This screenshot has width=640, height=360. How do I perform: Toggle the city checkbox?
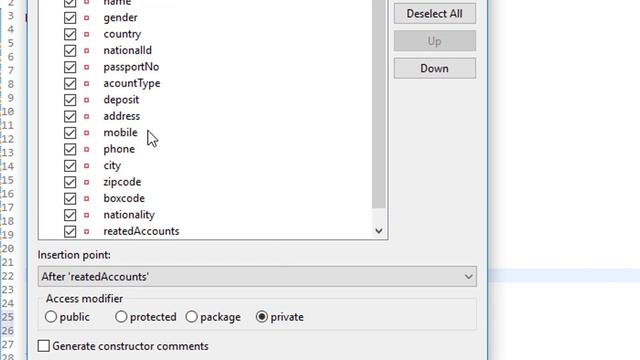[70, 166]
